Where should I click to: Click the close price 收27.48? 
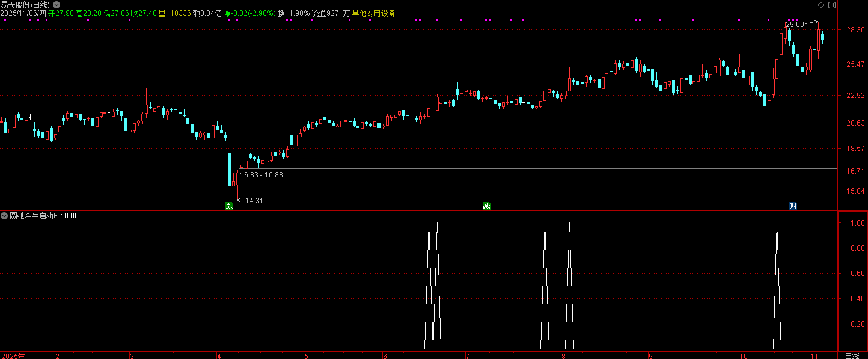144,13
